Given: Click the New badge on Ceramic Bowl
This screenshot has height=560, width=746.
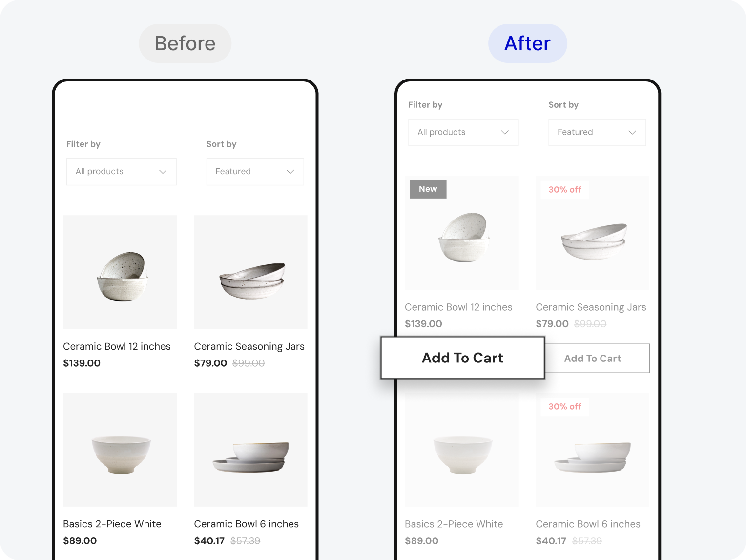Looking at the screenshot, I should point(428,189).
